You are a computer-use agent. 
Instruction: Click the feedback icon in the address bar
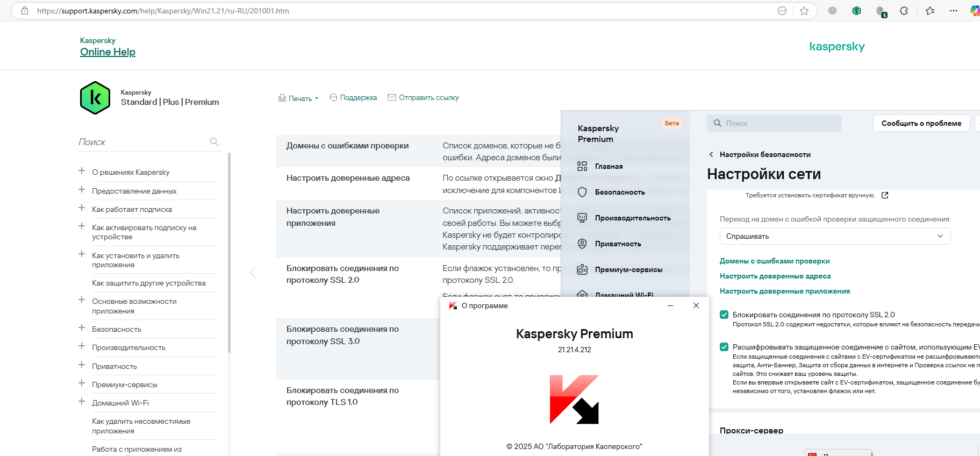point(782,11)
